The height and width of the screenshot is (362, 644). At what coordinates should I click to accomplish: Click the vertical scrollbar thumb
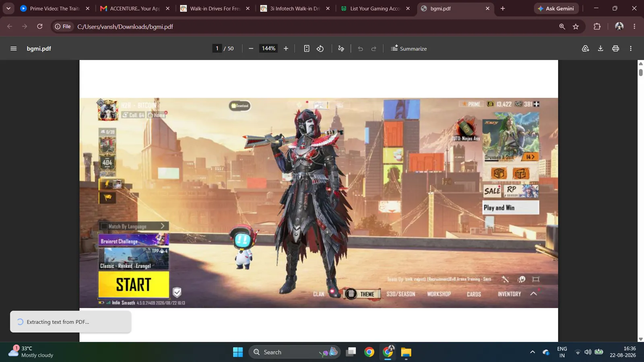click(x=641, y=72)
